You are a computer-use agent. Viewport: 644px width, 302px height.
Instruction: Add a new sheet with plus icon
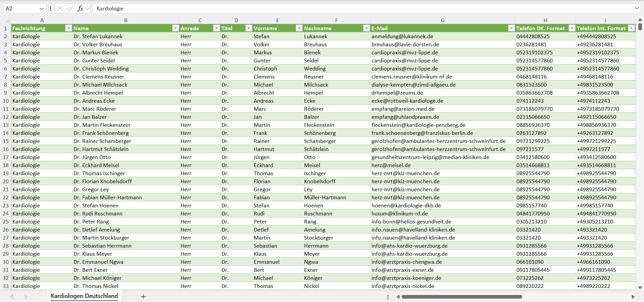[143, 297]
